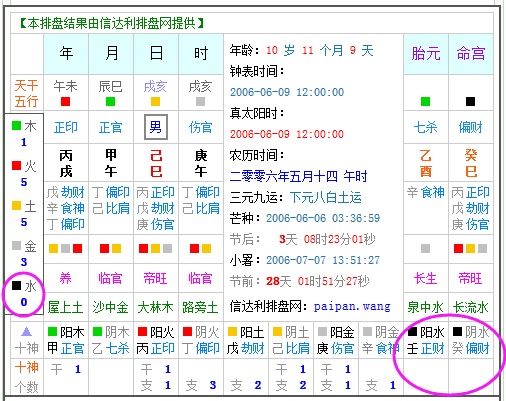
Task: Click the green 木 swatch in the legend
Action: coord(16,125)
